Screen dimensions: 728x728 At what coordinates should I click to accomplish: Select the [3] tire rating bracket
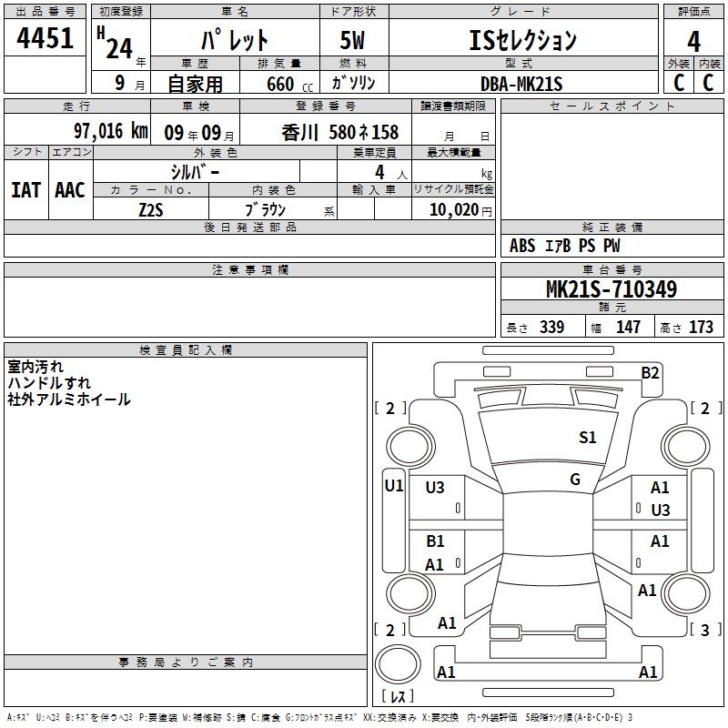[703, 630]
